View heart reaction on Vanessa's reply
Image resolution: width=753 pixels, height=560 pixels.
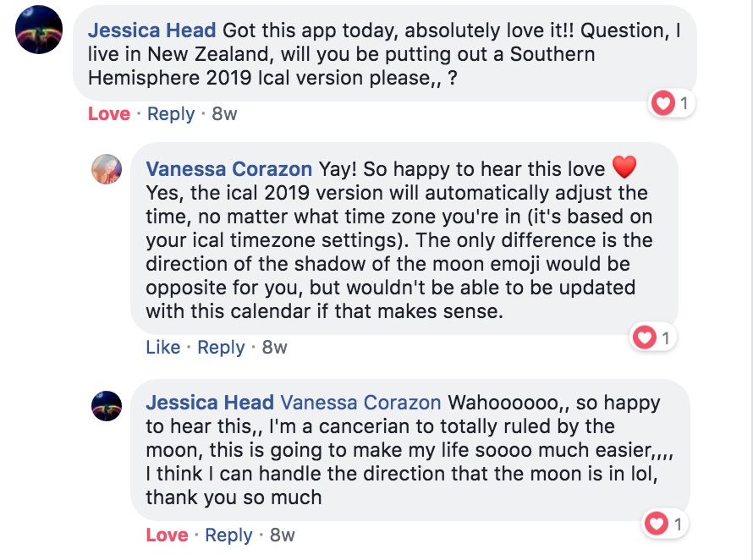[652, 338]
